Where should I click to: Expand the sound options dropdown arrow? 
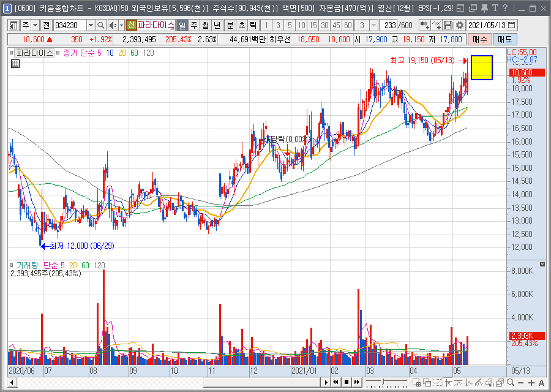click(x=122, y=25)
